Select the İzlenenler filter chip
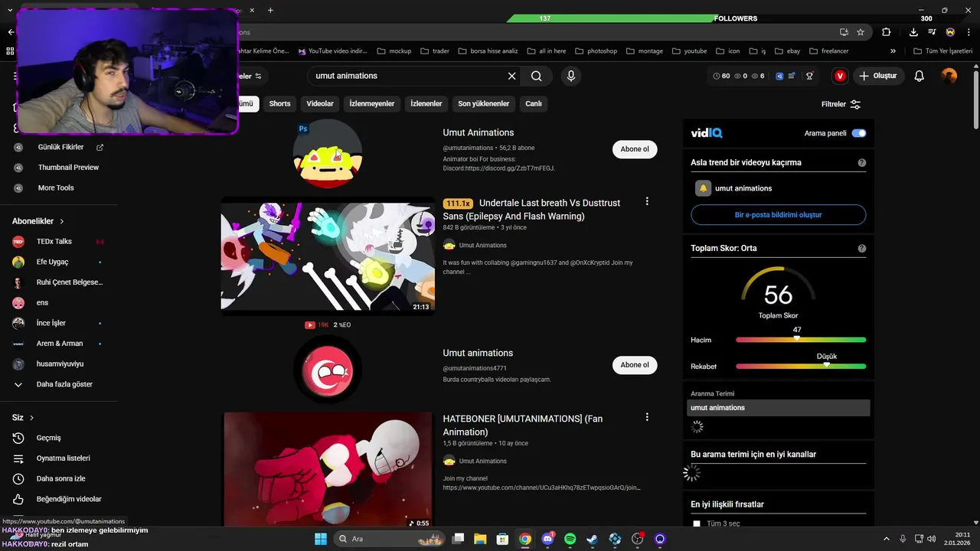Image resolution: width=980 pixels, height=551 pixels. pyautogui.click(x=426, y=103)
